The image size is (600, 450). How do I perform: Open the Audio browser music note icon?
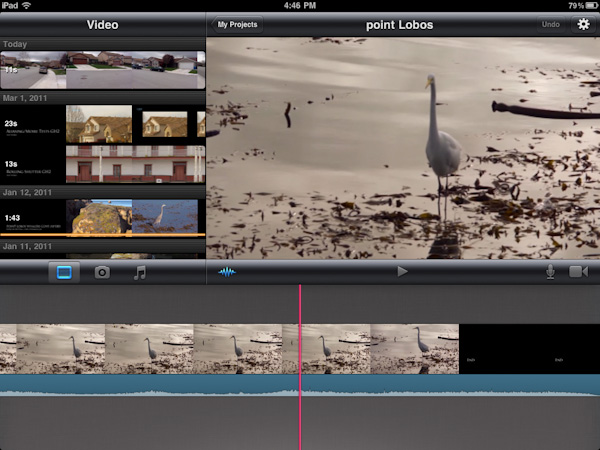pyautogui.click(x=140, y=272)
